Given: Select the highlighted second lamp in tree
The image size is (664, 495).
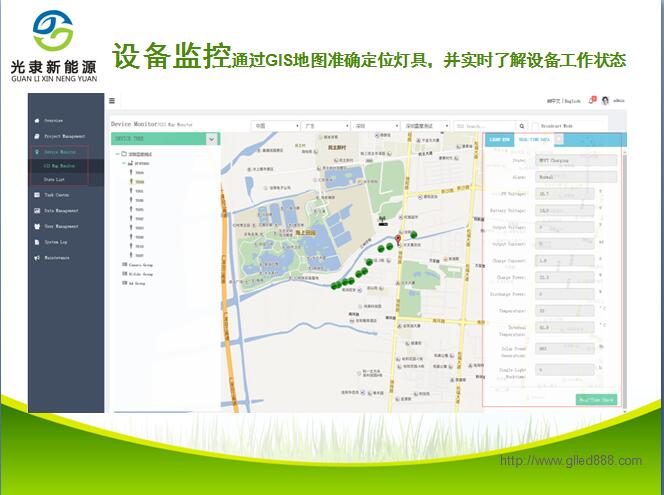Looking at the screenshot, I should click(137, 182).
